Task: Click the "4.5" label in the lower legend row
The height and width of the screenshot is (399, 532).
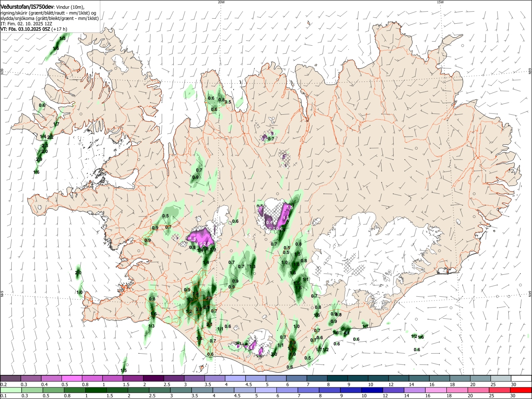Action: (237, 396)
